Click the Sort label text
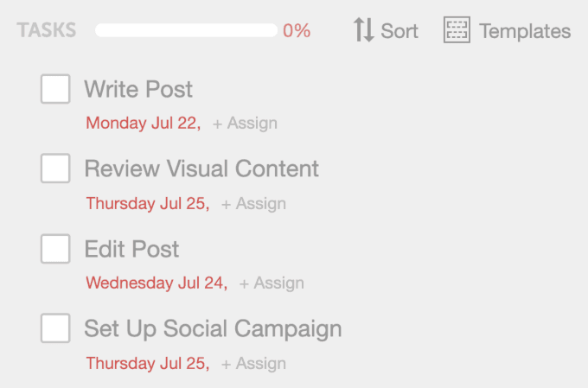The width and height of the screenshot is (588, 388). (x=399, y=31)
